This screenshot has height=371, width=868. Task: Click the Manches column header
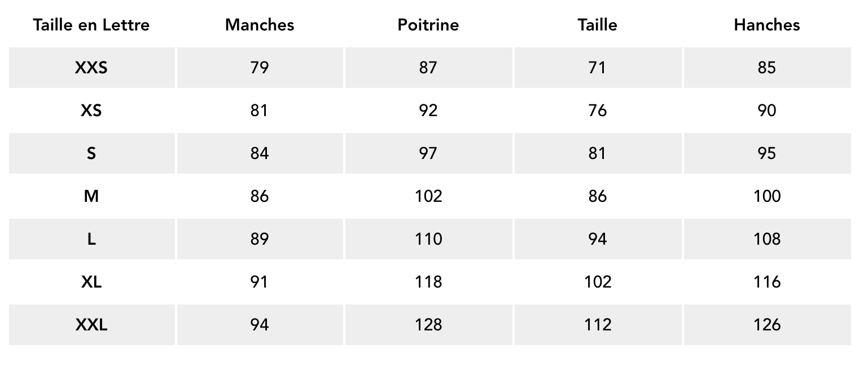(x=260, y=25)
